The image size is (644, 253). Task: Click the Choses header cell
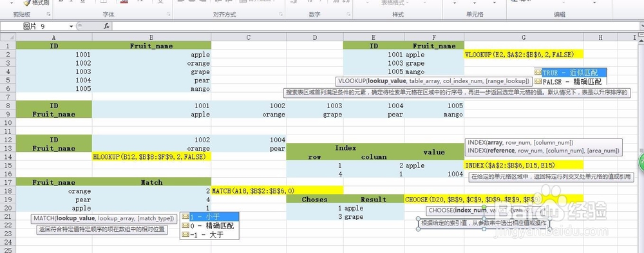click(315, 199)
